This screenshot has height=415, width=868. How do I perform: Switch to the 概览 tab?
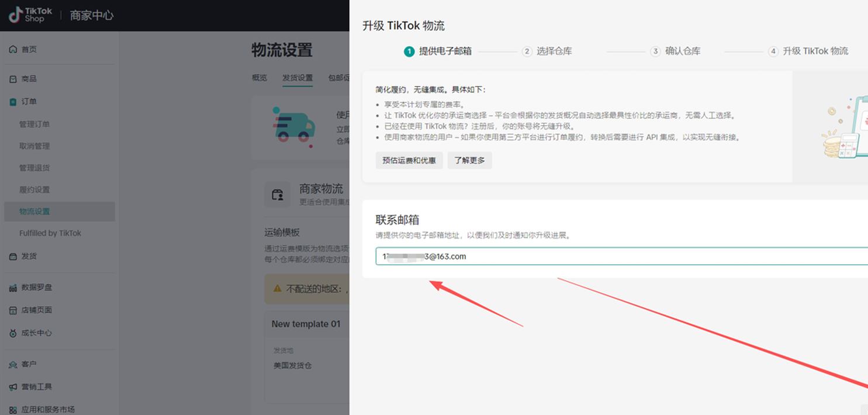260,78
